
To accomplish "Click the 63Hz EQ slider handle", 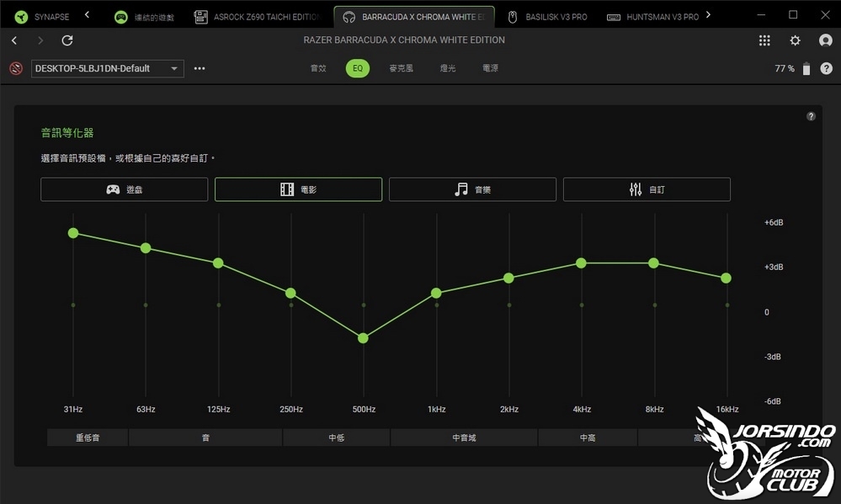I will pos(146,247).
